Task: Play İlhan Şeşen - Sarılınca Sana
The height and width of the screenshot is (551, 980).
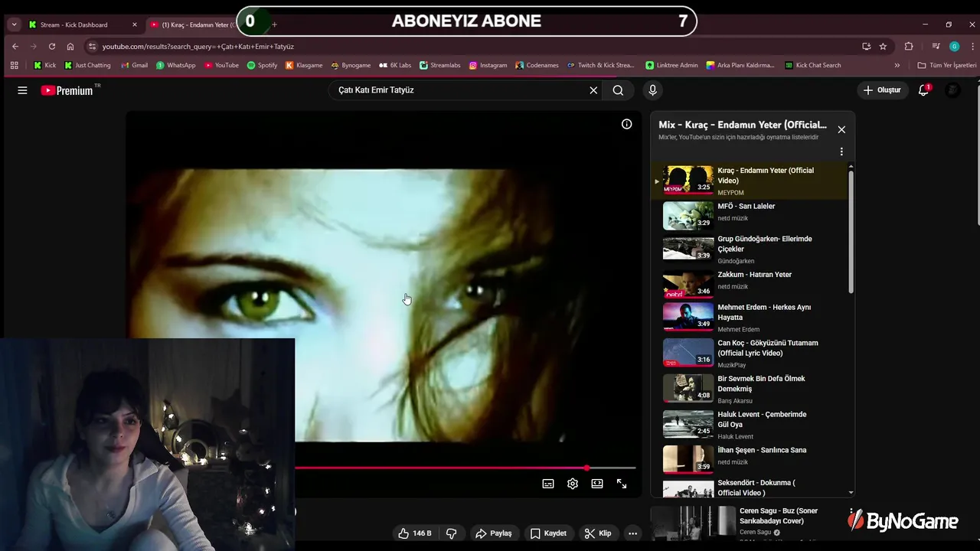Action: [x=750, y=459]
